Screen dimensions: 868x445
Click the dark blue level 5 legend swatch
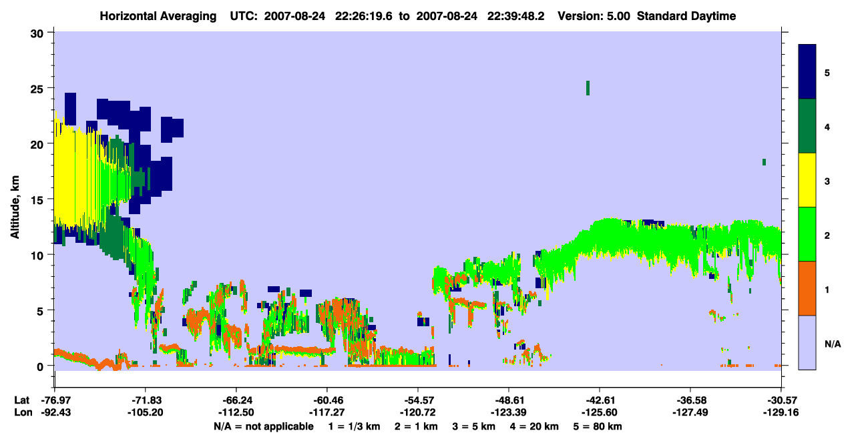point(807,72)
